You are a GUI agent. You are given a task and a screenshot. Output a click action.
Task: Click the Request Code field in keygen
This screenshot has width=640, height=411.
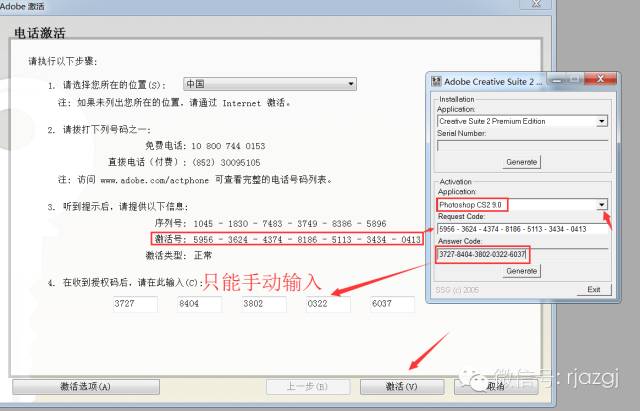click(522, 229)
